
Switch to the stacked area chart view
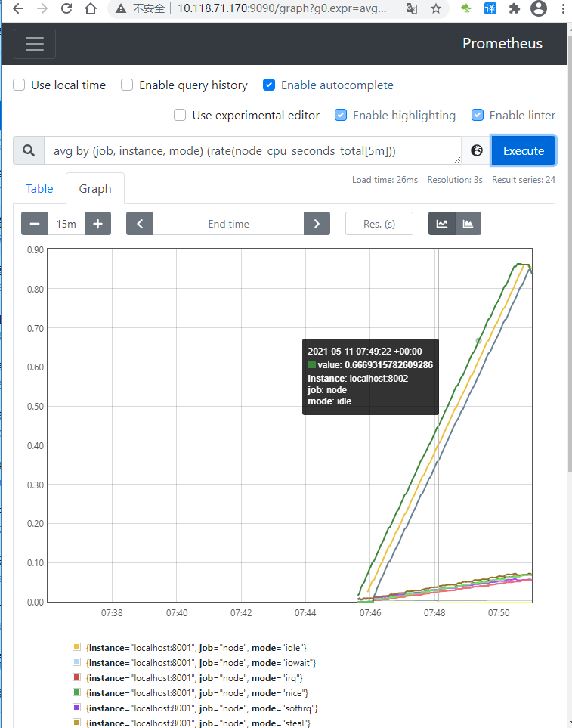(468, 224)
